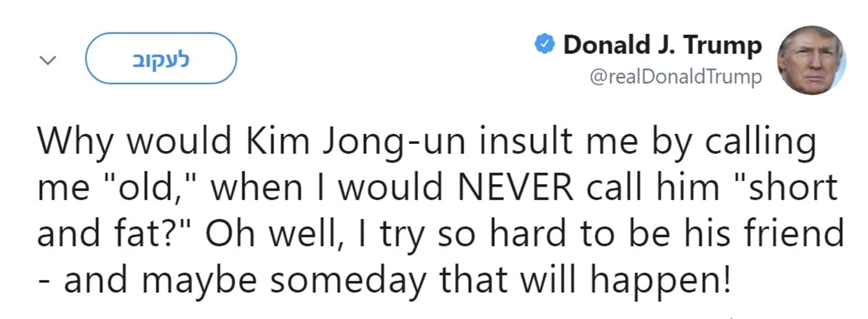Open the profile avatar picture
This screenshot has height=319, width=868.
812,60
